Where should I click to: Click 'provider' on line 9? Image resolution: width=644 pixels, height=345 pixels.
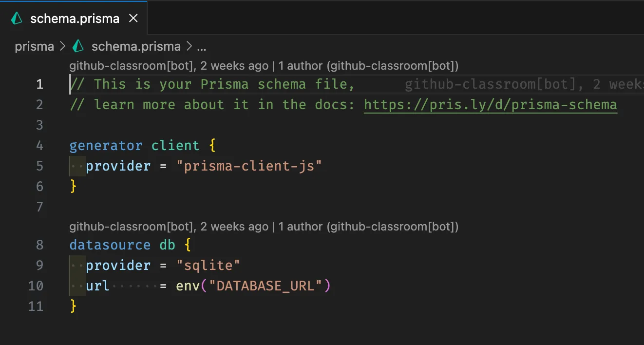coord(118,266)
